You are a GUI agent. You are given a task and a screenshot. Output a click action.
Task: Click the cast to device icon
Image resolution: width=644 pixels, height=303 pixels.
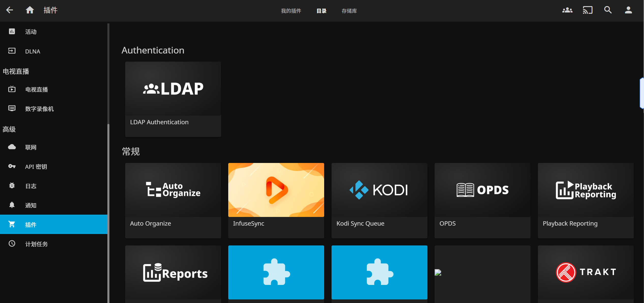point(588,10)
